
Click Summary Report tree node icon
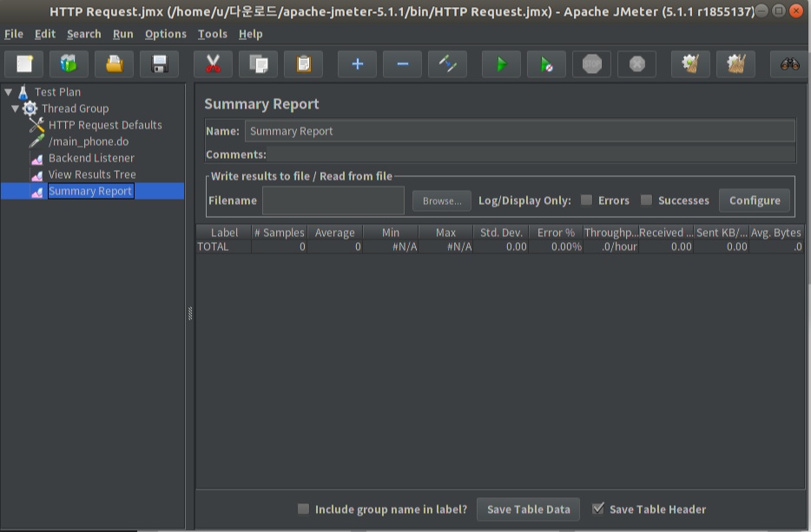tap(37, 192)
